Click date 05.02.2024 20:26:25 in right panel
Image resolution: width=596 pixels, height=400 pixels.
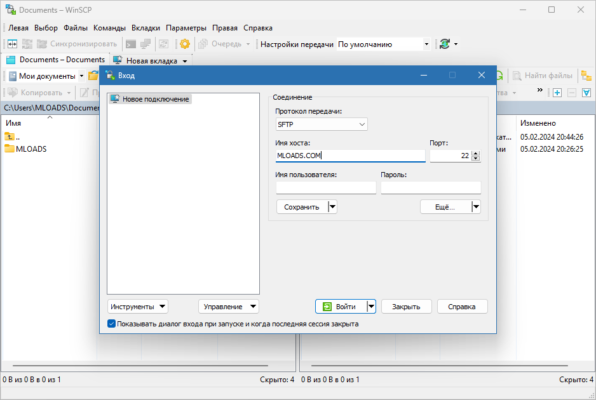552,149
